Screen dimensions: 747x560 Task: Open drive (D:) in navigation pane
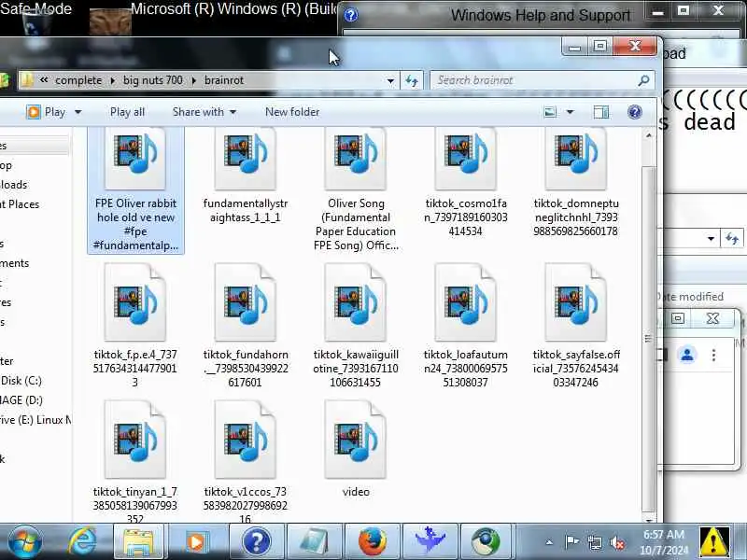coord(21,400)
